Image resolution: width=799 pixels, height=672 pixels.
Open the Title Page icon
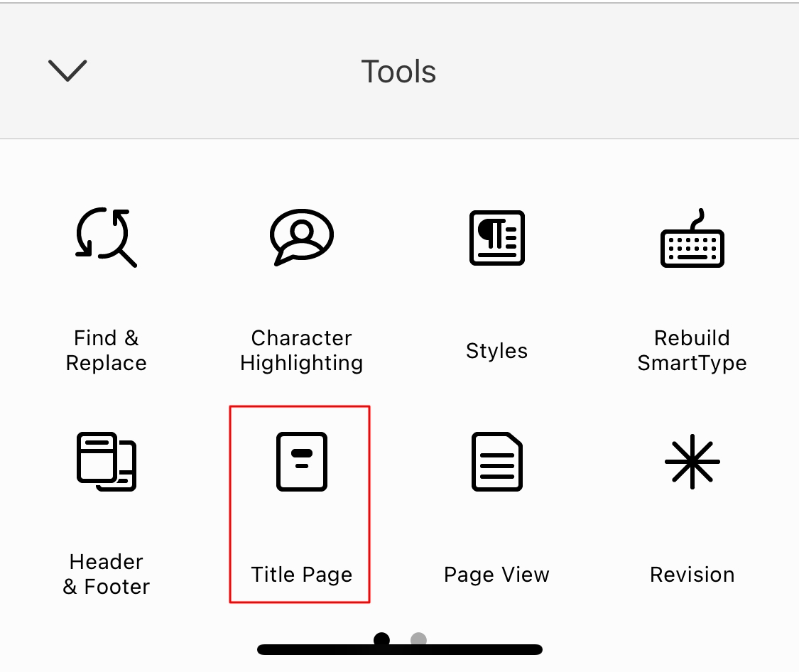click(x=302, y=462)
